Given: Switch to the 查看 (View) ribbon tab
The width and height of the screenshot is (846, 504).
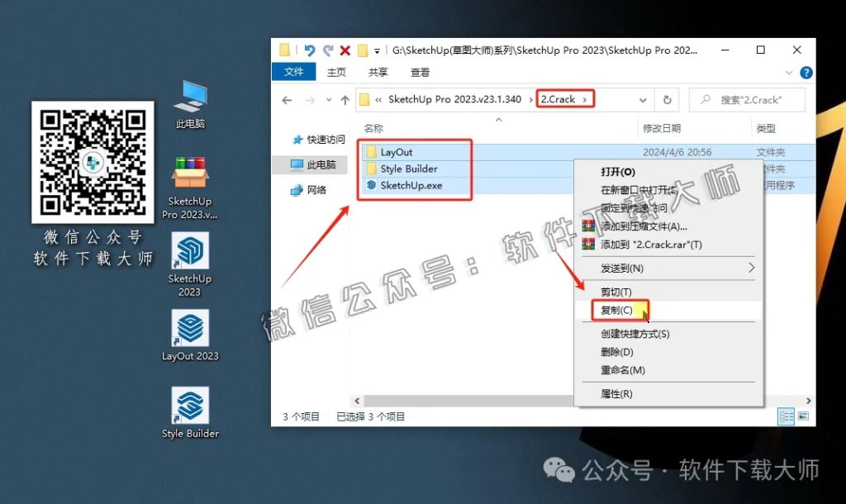Looking at the screenshot, I should [420, 72].
